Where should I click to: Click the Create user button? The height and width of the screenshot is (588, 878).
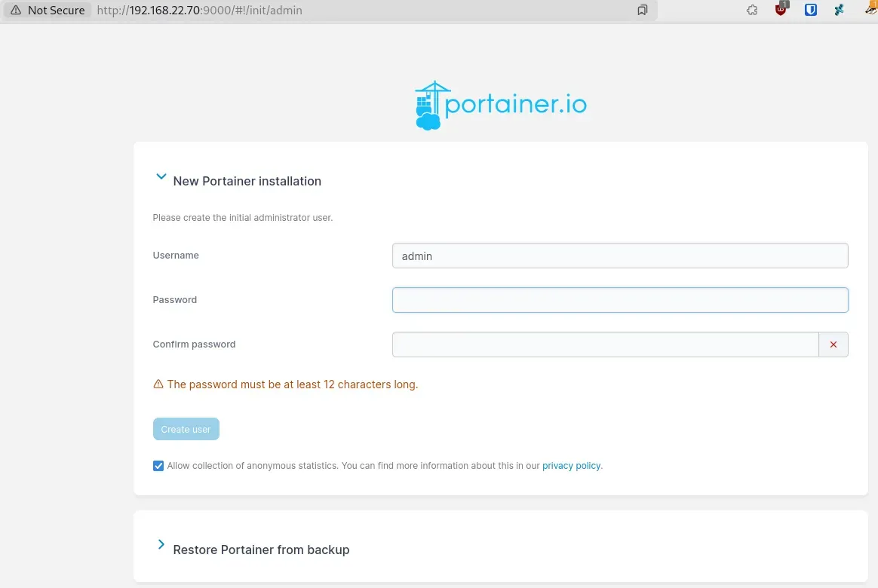click(x=186, y=429)
